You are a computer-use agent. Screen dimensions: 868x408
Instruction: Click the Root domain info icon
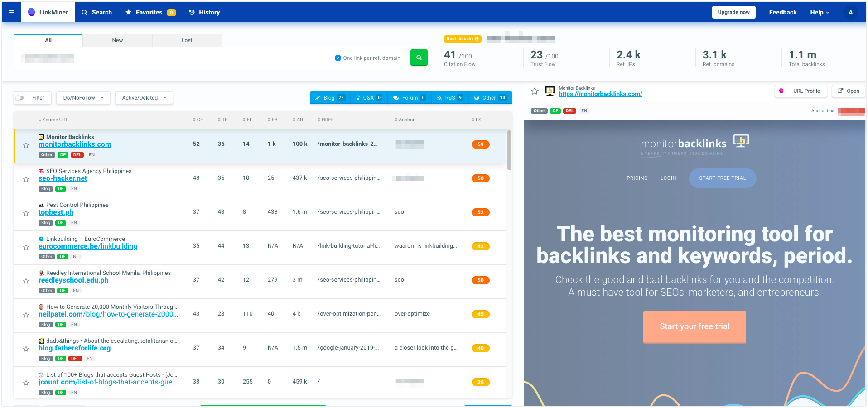pyautogui.click(x=476, y=38)
